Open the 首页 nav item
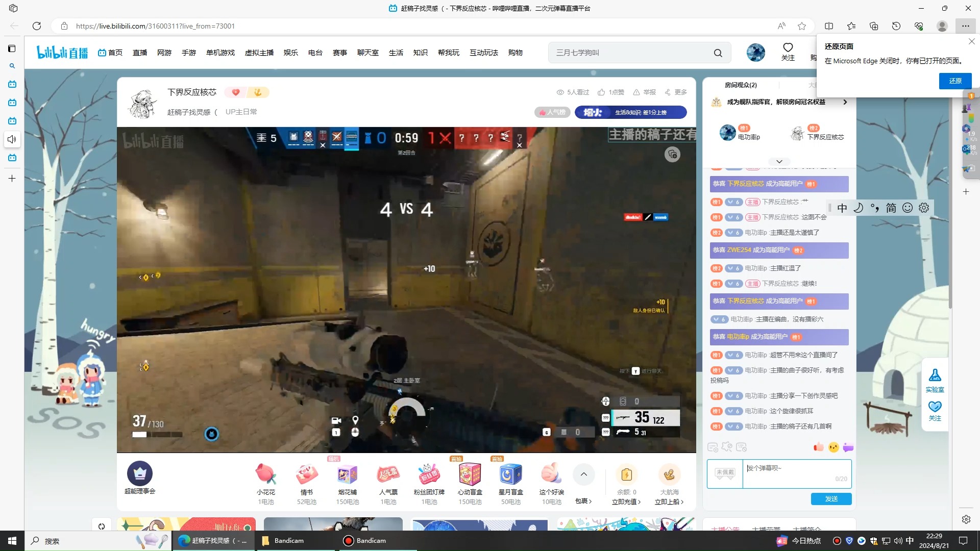980x551 pixels. [110, 53]
